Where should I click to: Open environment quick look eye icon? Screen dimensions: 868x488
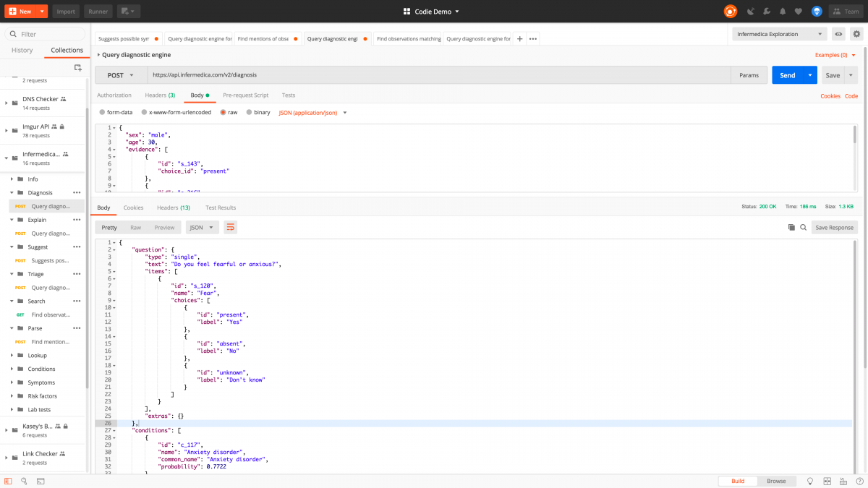click(839, 34)
